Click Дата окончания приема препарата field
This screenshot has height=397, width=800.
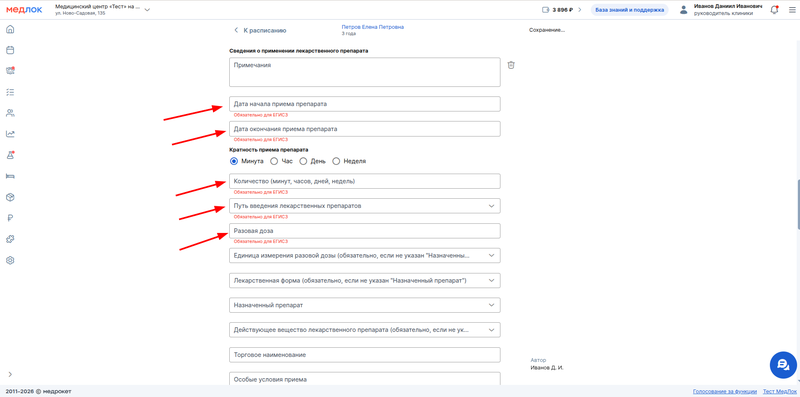[x=365, y=129]
